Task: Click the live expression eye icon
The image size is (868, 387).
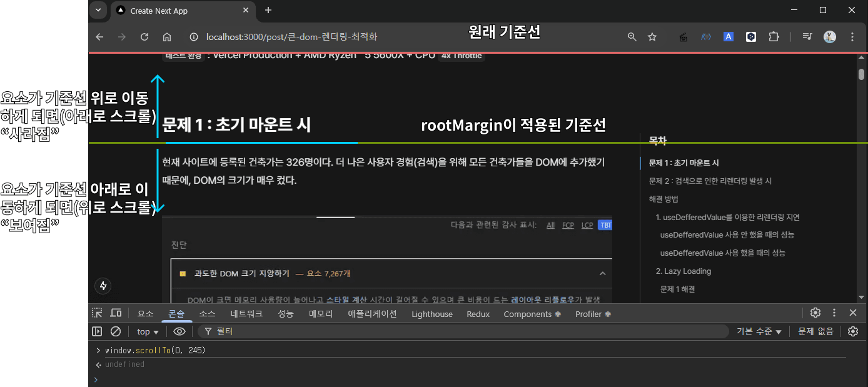Action: (x=179, y=331)
